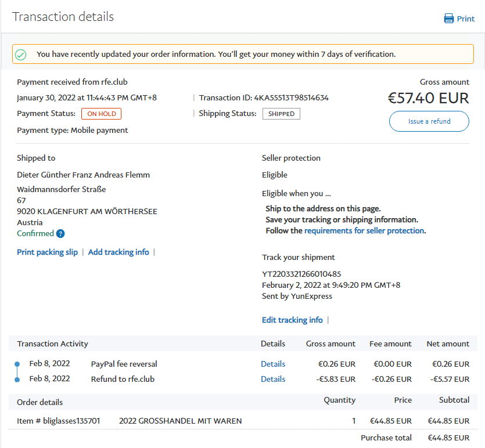View Details for Refund to rfe.club
Viewport: 485px width, 448px height.
click(x=273, y=379)
